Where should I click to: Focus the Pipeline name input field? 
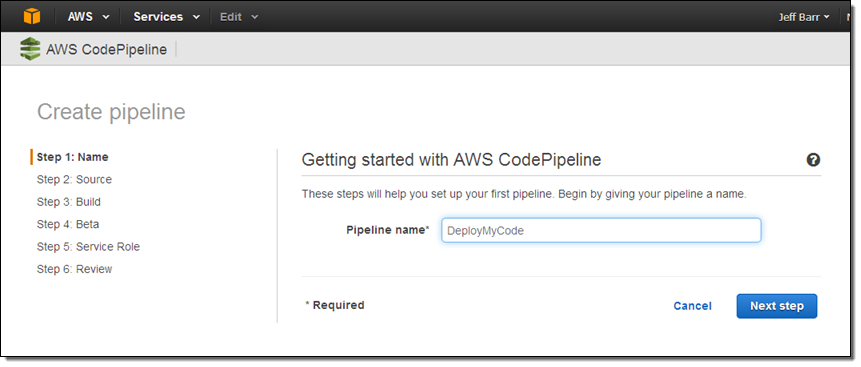tap(601, 231)
